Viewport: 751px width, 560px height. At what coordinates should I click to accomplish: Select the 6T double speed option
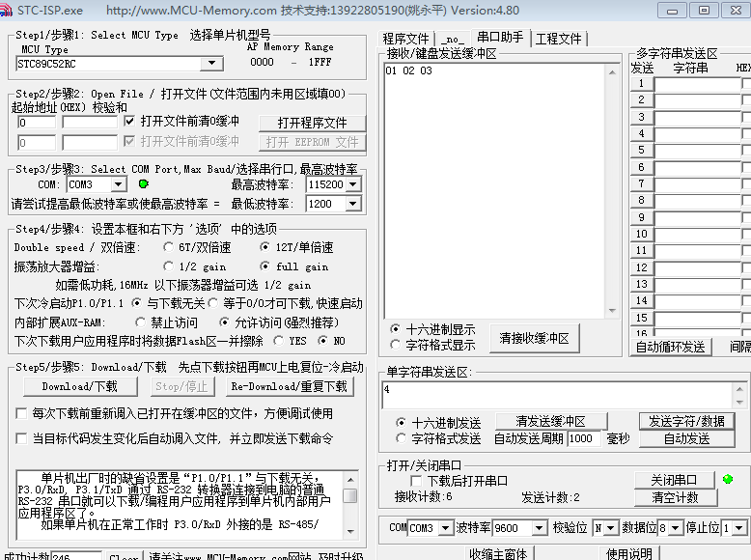pos(169,247)
